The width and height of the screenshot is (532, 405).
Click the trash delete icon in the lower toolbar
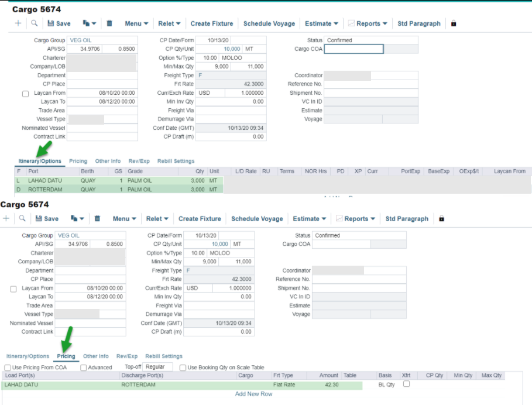[x=97, y=219]
